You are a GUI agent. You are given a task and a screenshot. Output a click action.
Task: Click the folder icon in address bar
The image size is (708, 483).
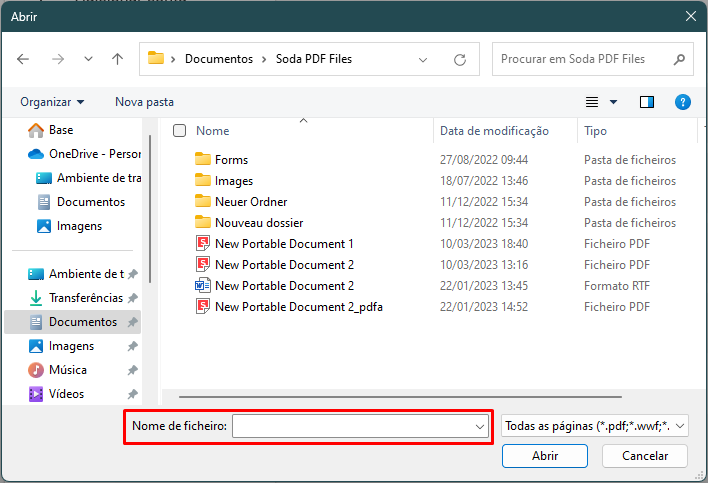(x=156, y=58)
